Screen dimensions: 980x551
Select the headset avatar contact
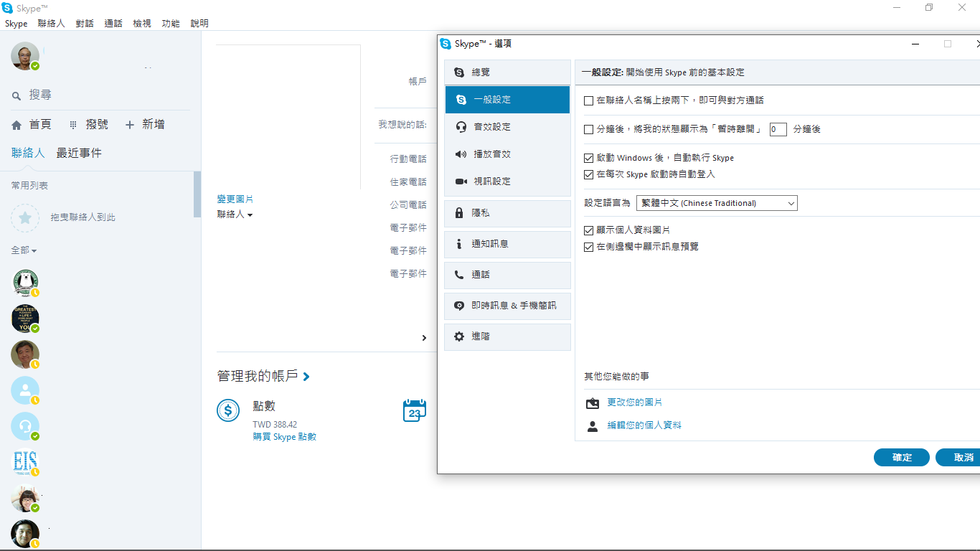coord(25,426)
